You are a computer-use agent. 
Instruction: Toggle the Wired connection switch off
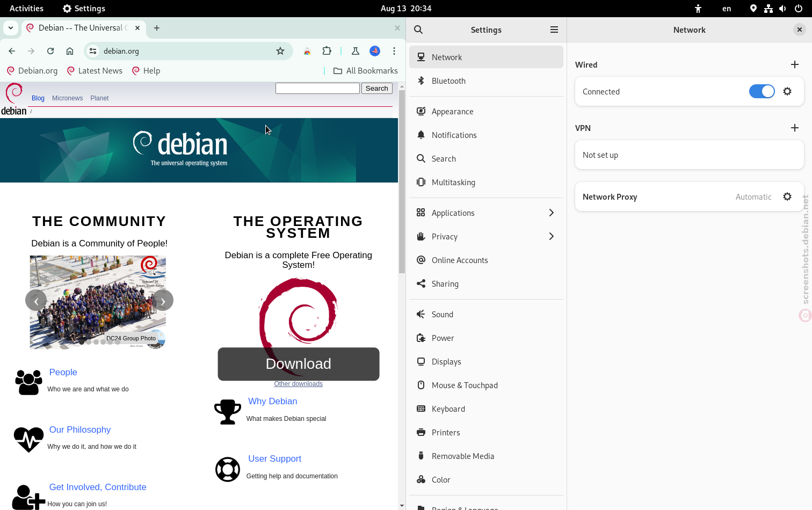[762, 91]
